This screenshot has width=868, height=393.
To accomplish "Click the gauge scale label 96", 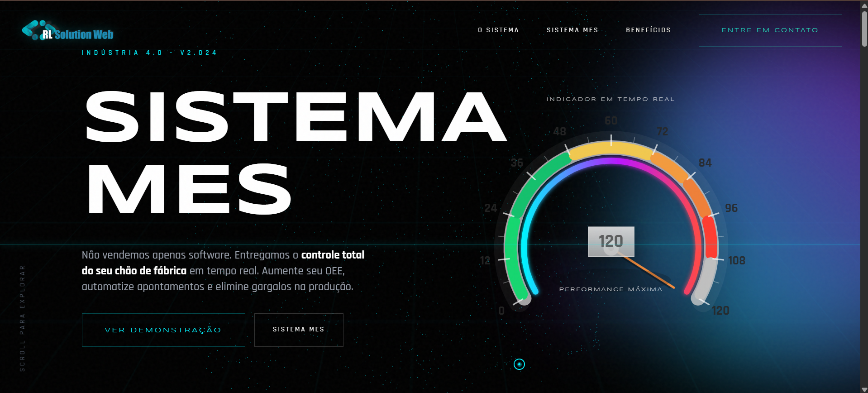I will [731, 208].
